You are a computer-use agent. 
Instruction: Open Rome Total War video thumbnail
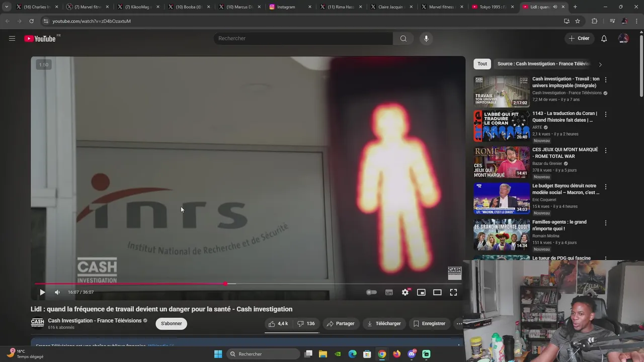click(502, 162)
